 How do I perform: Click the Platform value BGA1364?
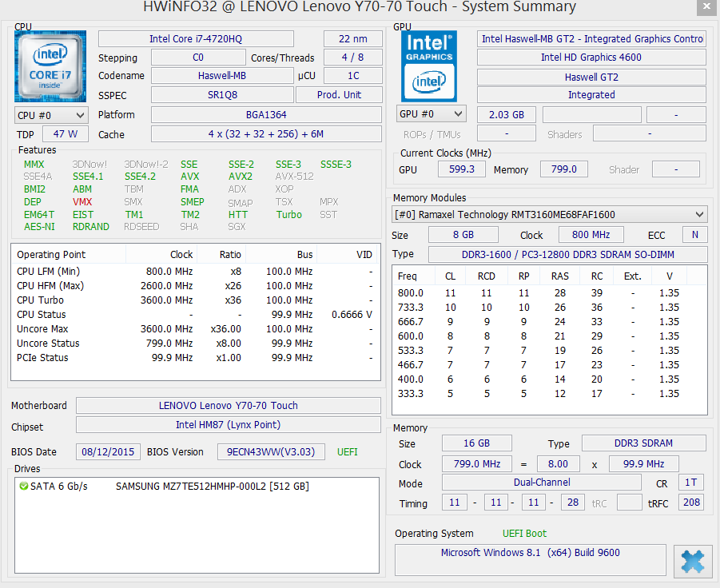coord(266,115)
